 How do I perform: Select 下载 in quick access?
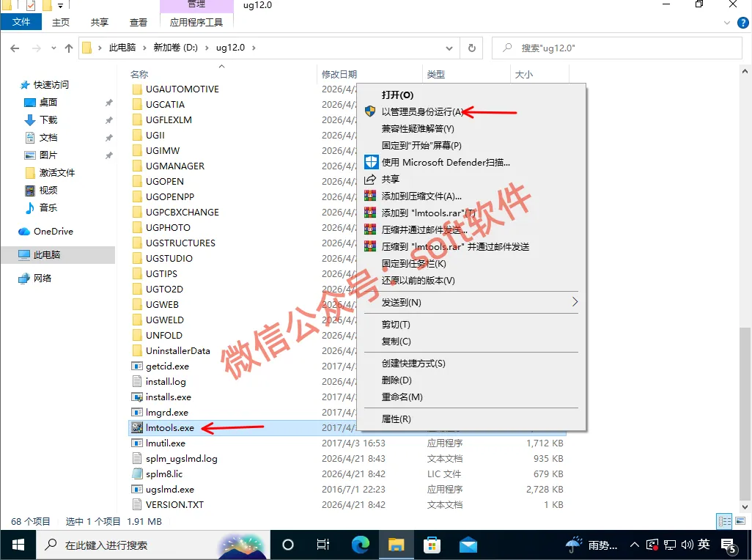pos(48,120)
